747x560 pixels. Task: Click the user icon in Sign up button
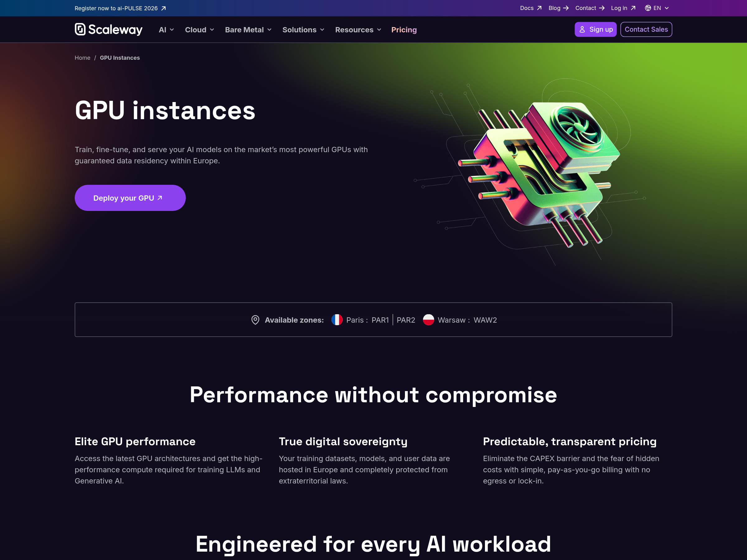tap(582, 29)
